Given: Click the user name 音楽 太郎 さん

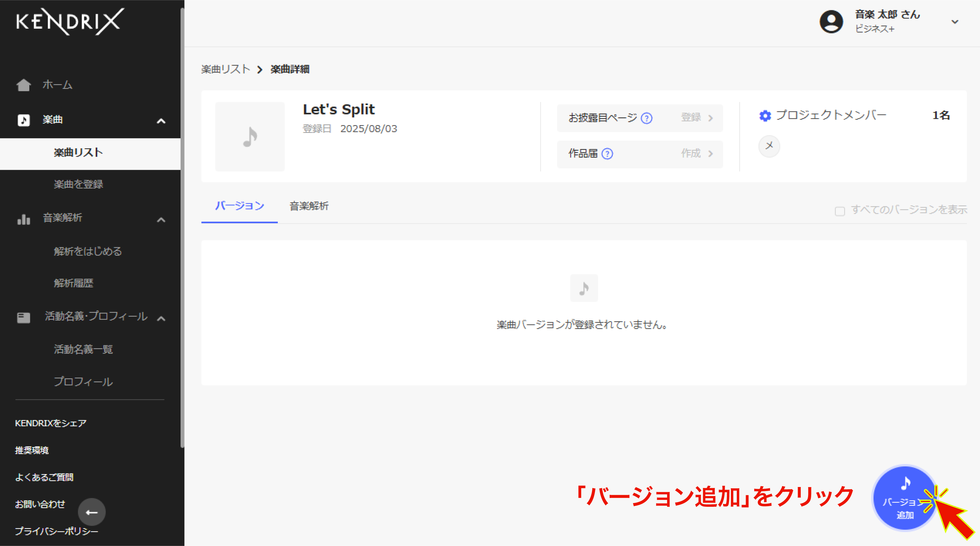Looking at the screenshot, I should pos(887,15).
